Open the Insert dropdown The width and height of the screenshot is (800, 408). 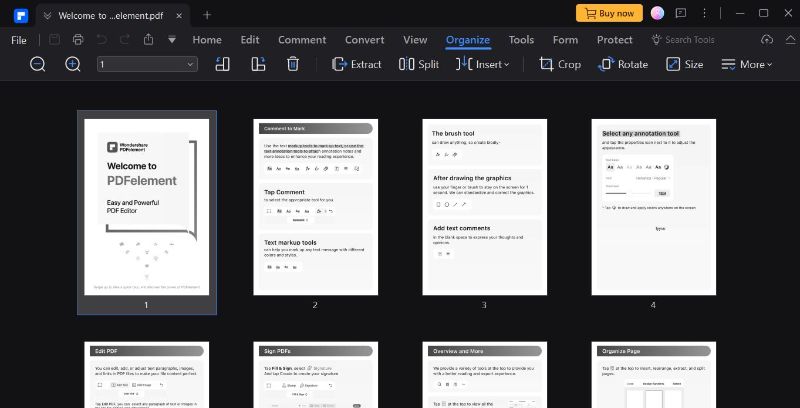click(483, 64)
